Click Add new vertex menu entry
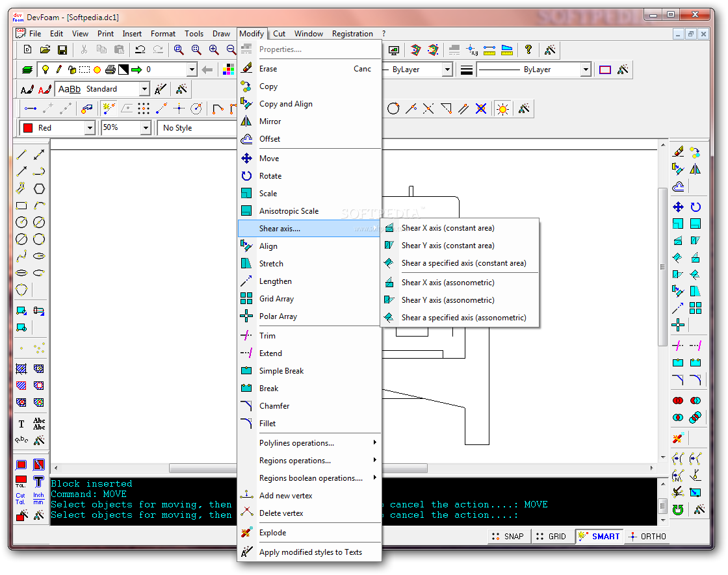 [x=309, y=496]
